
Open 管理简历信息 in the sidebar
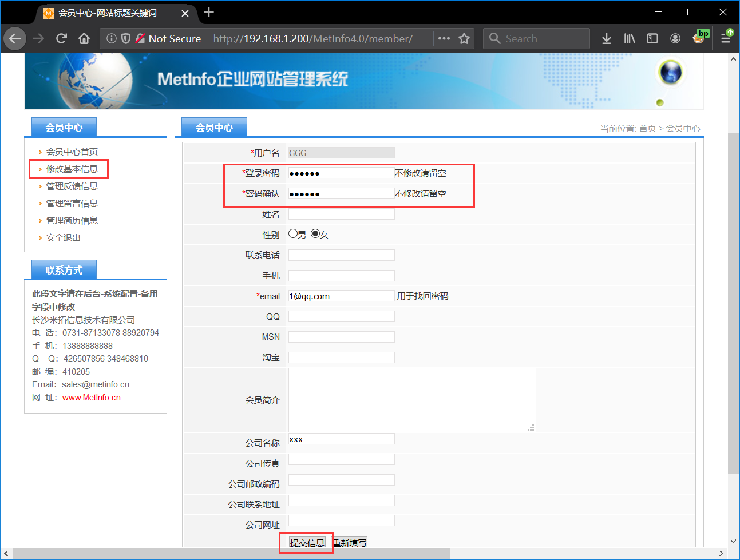click(x=72, y=220)
